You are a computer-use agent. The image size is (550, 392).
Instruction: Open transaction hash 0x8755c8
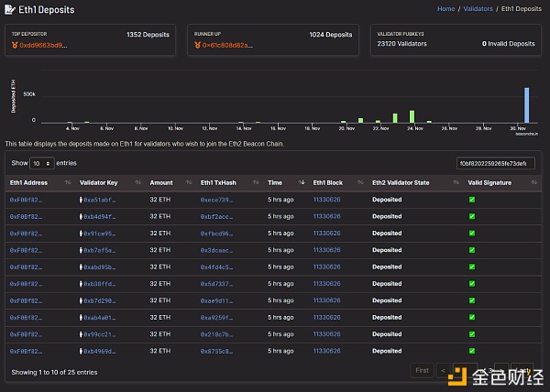216,351
